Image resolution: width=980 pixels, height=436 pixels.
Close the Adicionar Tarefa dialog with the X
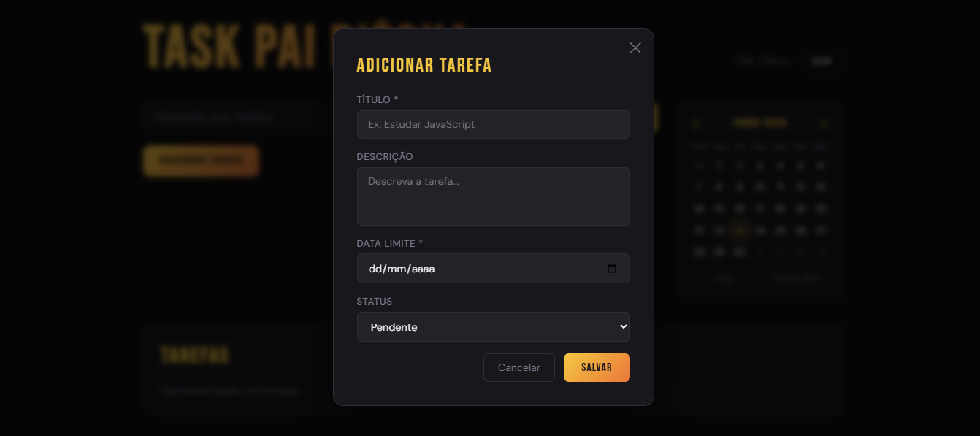pyautogui.click(x=635, y=47)
